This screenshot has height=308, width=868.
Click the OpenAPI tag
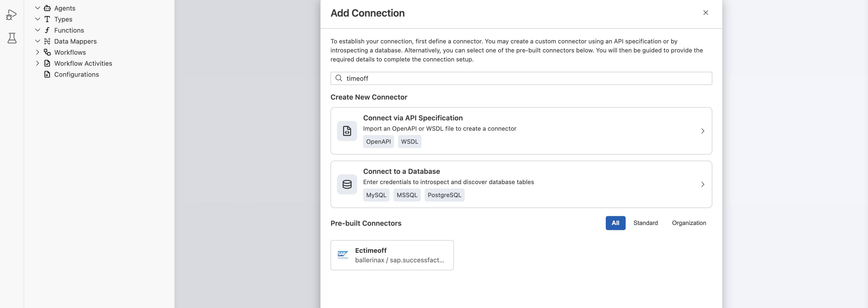coord(378,142)
